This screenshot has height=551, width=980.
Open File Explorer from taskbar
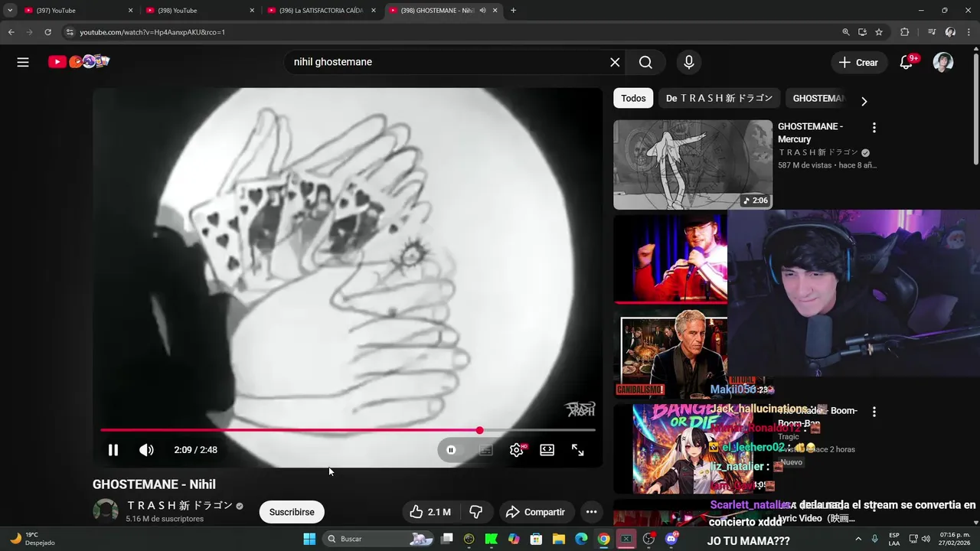coord(559,539)
